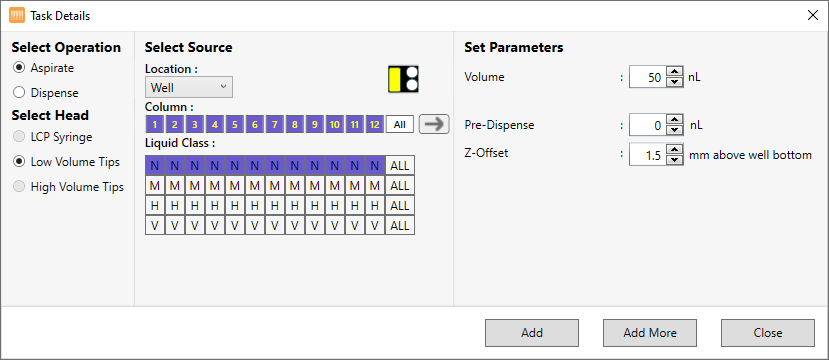Click the Add button
Screen dimensions: 829x360
(x=532, y=333)
